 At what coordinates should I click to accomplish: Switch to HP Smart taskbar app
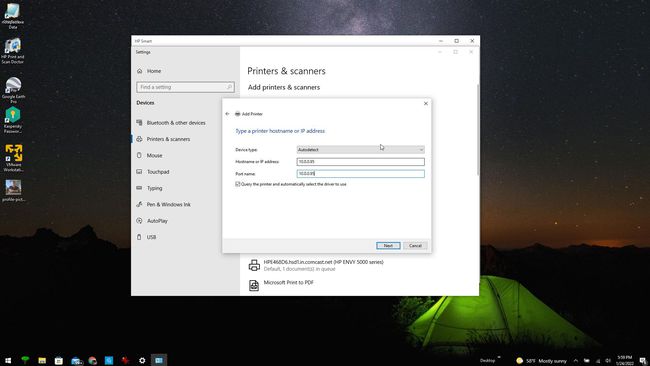pos(159,361)
